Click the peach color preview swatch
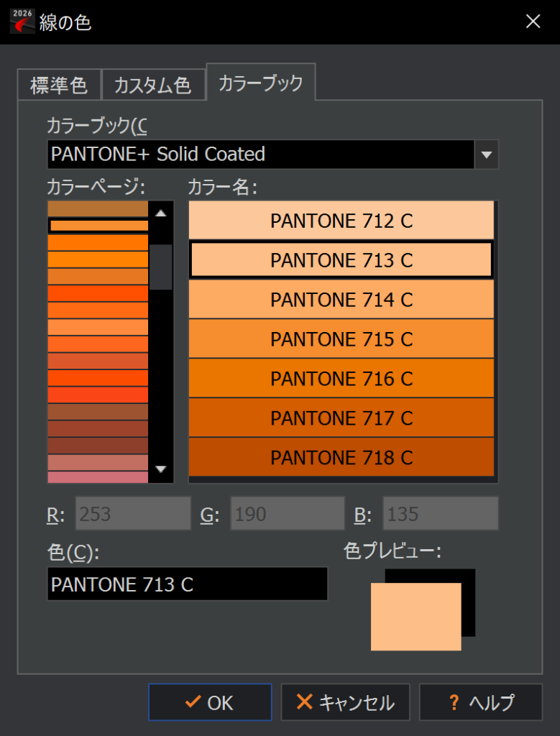 [x=416, y=616]
